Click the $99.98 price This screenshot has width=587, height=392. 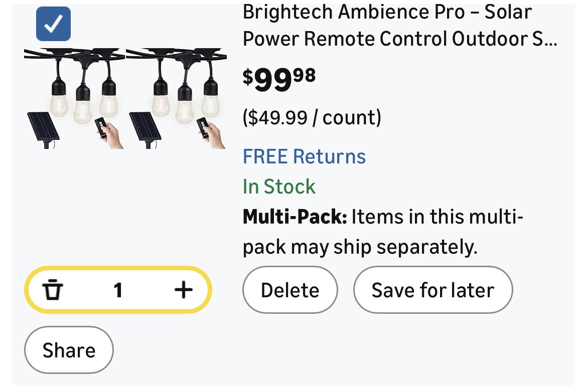click(x=279, y=79)
